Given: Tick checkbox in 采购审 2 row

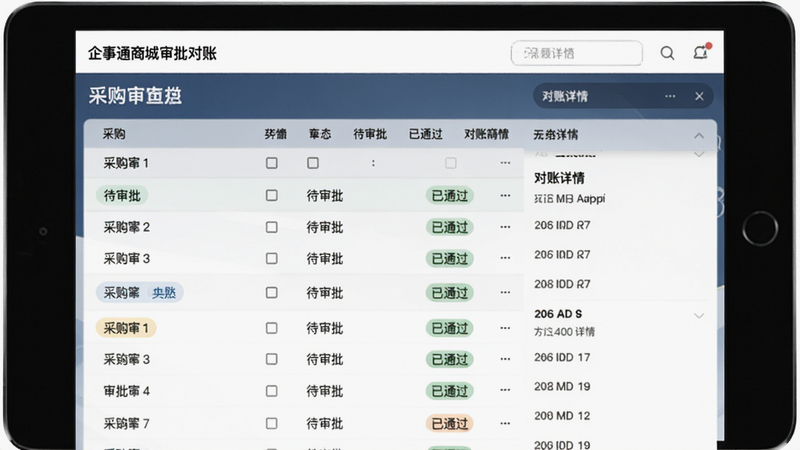Looking at the screenshot, I should [x=272, y=227].
